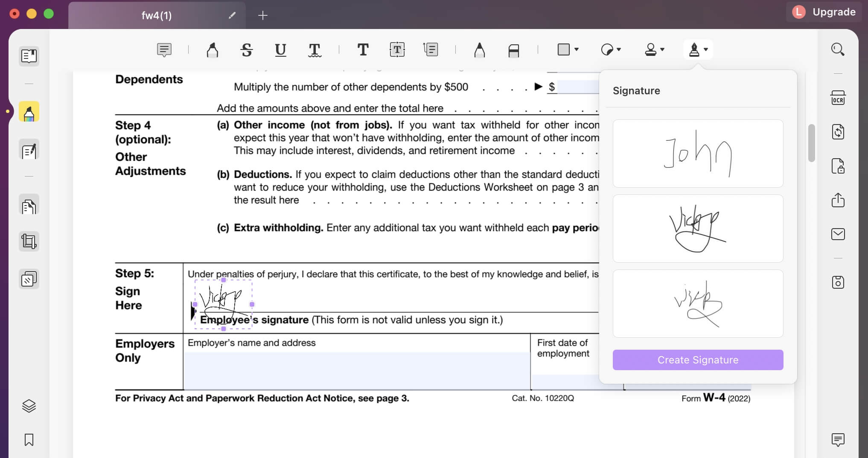Switch to the fw4(1) document tab

pos(157,15)
